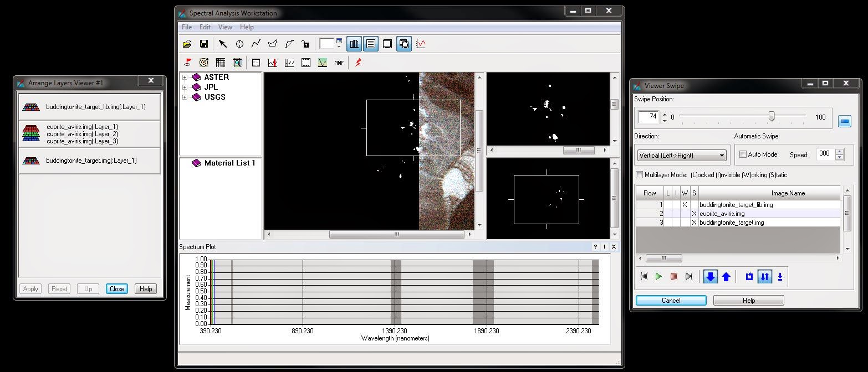
Task: Click the help icon on the Spectrum Plot panel
Action: tap(596, 247)
